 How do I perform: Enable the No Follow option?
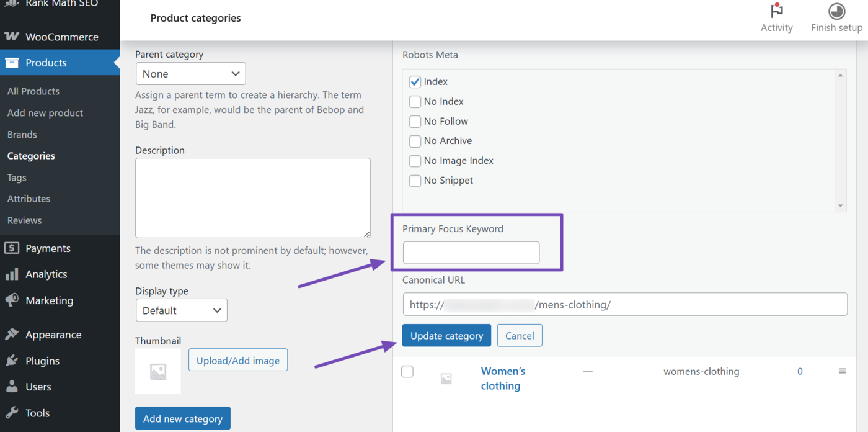pyautogui.click(x=415, y=121)
